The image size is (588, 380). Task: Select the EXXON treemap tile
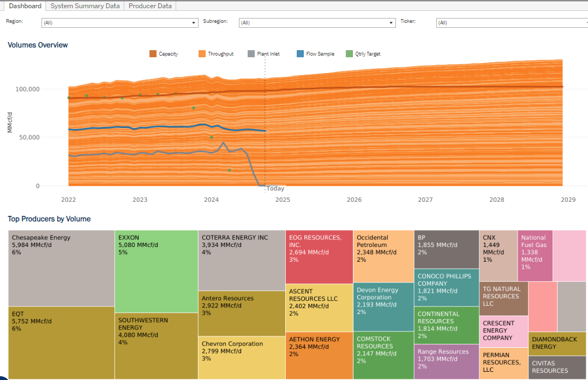pos(157,272)
